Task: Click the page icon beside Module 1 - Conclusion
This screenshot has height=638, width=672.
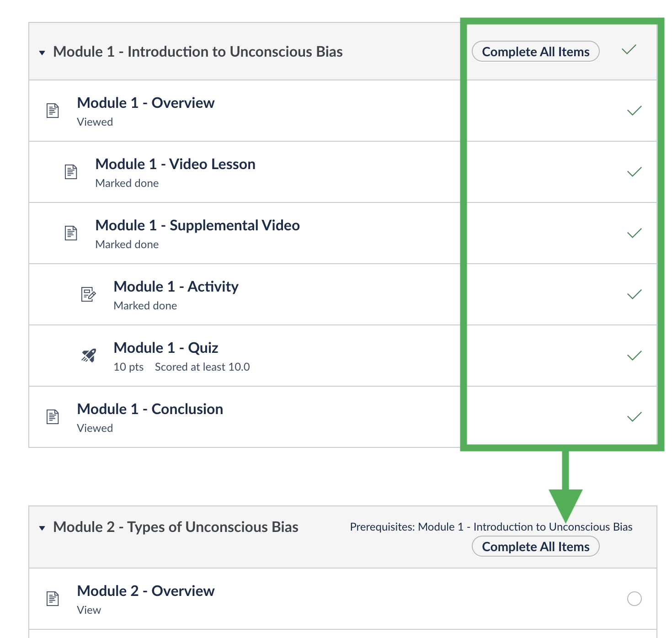Action: point(53,417)
